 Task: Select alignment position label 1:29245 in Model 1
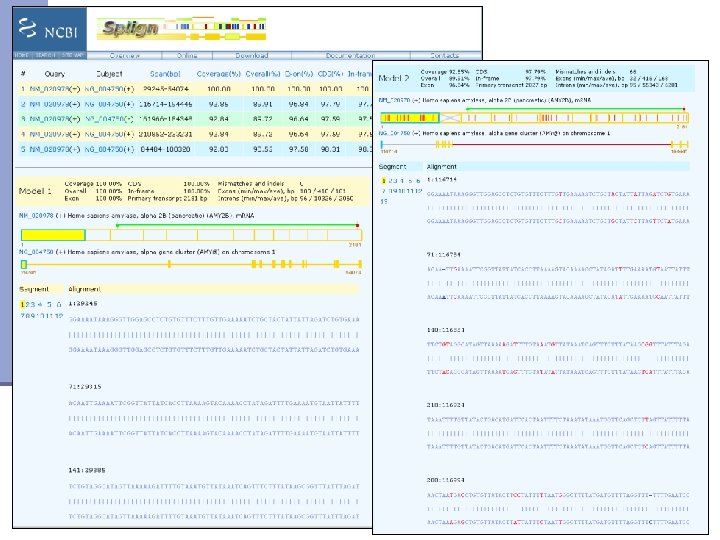coord(83,304)
